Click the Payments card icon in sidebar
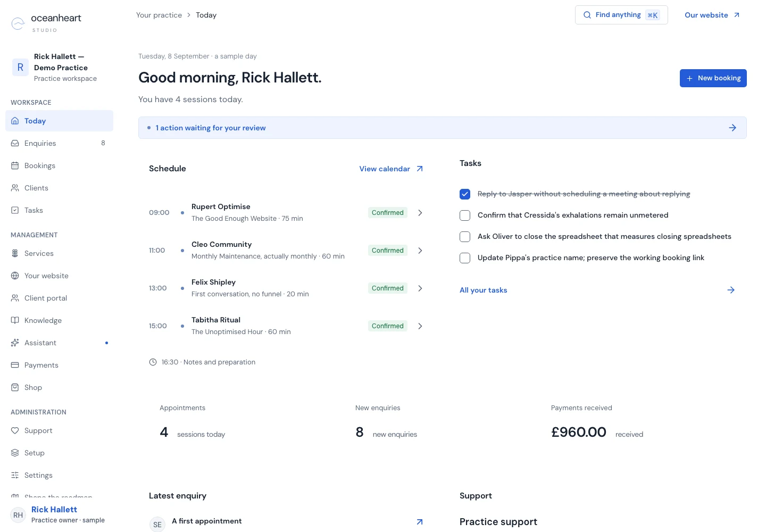Viewport: 766px width, 532px height. pyautogui.click(x=15, y=365)
